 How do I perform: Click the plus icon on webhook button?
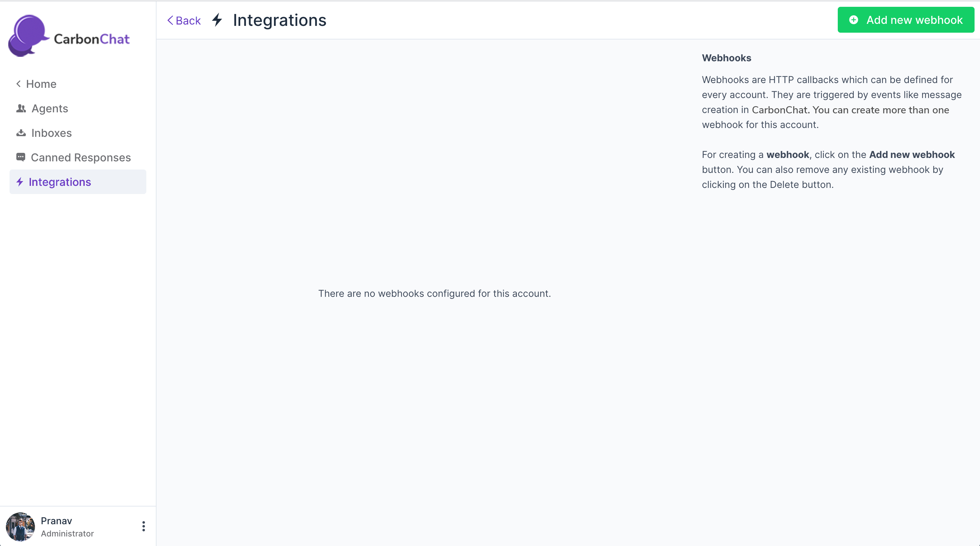pos(854,20)
